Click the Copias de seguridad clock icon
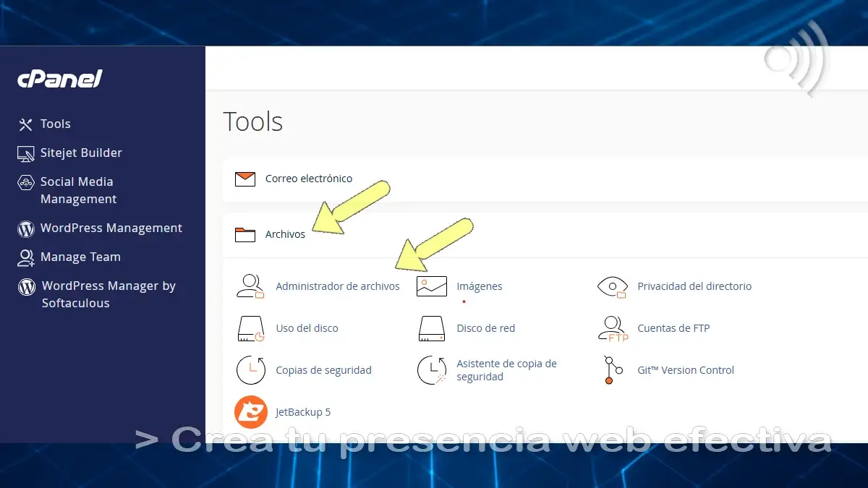Viewport: 868px width, 488px height. pyautogui.click(x=250, y=369)
